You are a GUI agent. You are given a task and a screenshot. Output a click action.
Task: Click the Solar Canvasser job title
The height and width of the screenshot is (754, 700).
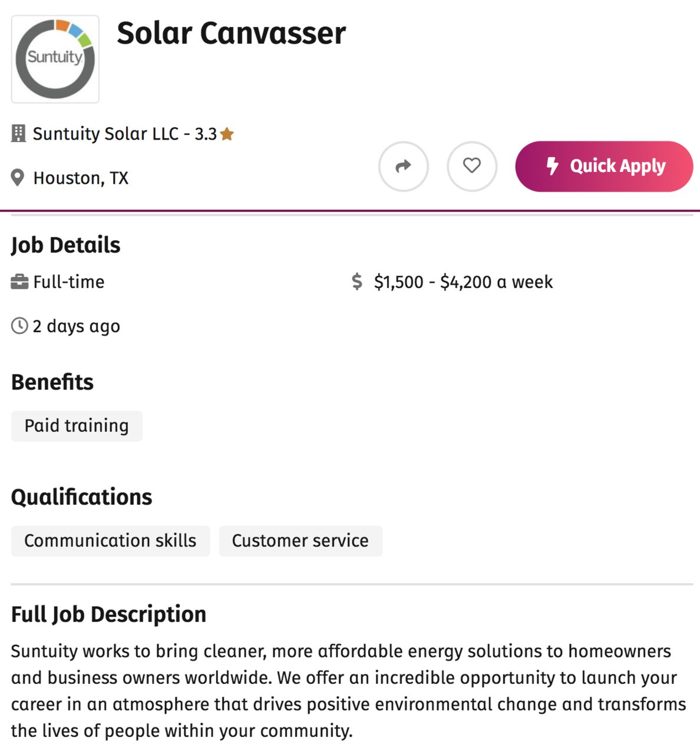231,33
